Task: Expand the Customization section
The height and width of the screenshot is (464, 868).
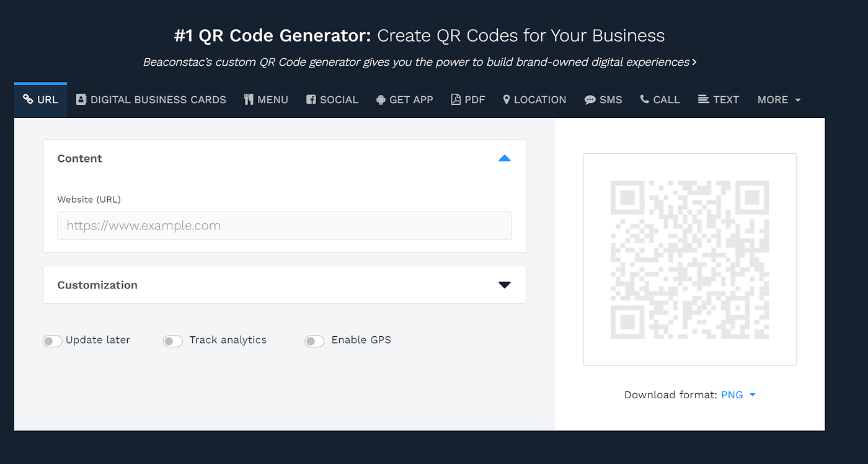Action: tap(505, 285)
